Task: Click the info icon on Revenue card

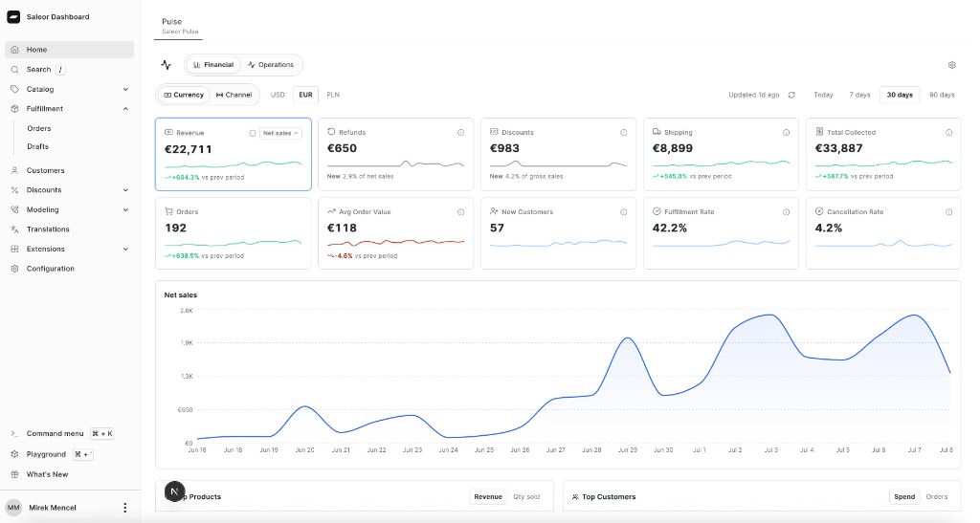Action: pos(253,133)
